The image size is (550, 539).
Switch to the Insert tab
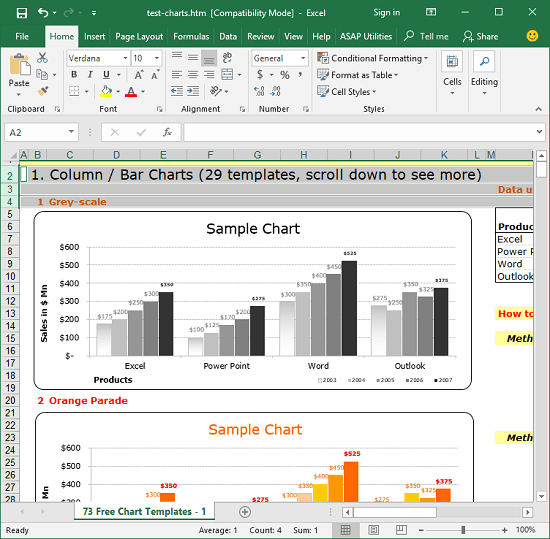coord(94,36)
